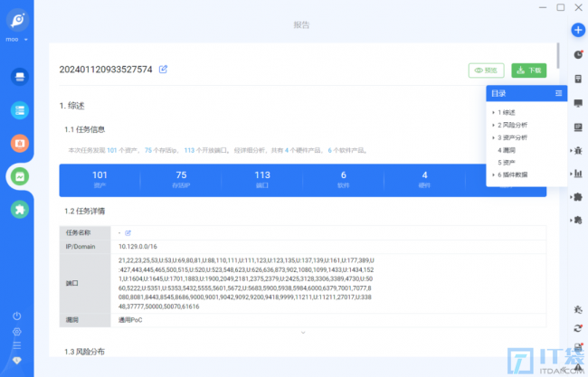The height and width of the screenshot is (377, 588).
Task: Expand task details with the down chevron
Action: pyautogui.click(x=303, y=333)
